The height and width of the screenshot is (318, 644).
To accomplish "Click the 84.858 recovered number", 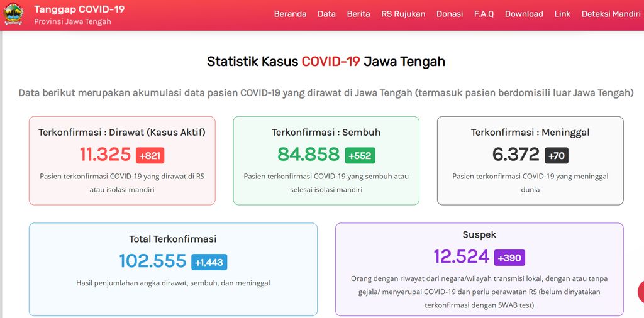I will tap(308, 155).
